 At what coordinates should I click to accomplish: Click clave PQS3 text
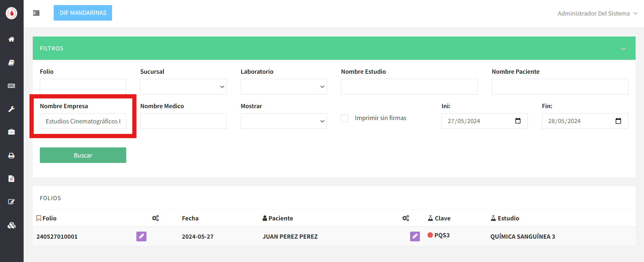pos(442,235)
